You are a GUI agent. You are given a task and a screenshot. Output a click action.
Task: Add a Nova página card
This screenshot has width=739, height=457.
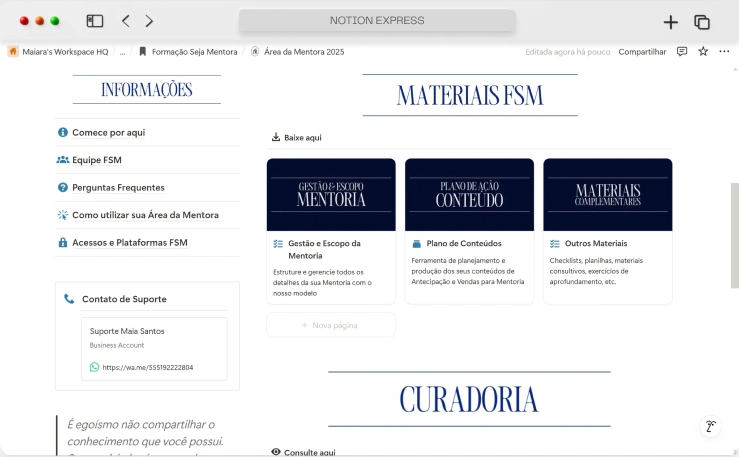click(x=331, y=325)
